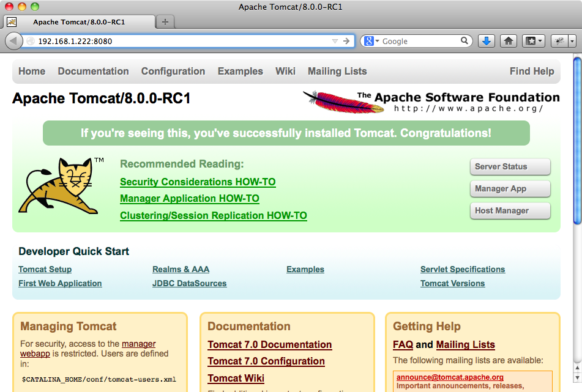
Task: Open the Google search engine selector
Action: click(x=371, y=41)
